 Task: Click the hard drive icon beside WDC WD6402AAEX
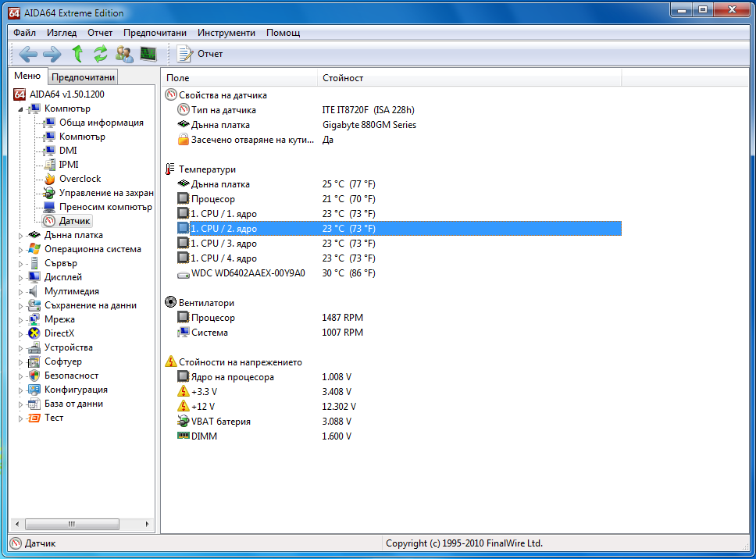(x=184, y=274)
